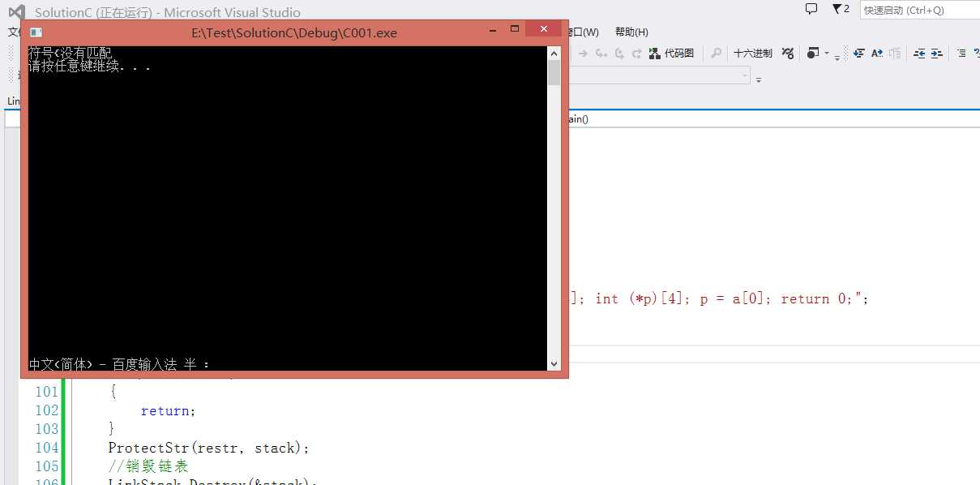Click 'ProtectStr(restr, stack);' code line
This screenshot has height=485, width=980.
[x=209, y=448]
